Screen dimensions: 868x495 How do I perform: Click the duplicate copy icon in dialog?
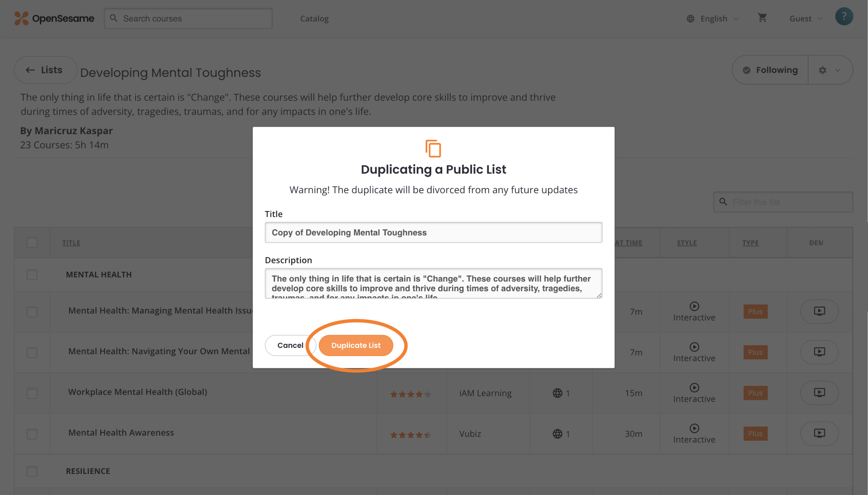pyautogui.click(x=433, y=149)
